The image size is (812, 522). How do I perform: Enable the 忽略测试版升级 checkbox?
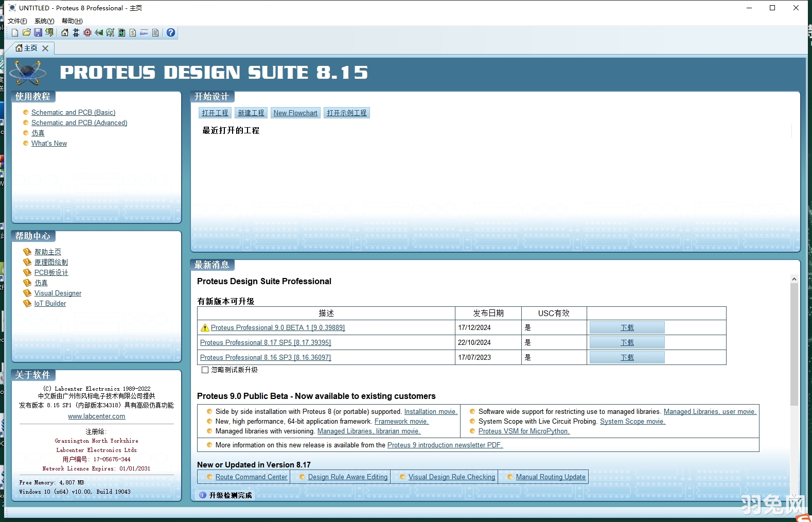pos(205,370)
